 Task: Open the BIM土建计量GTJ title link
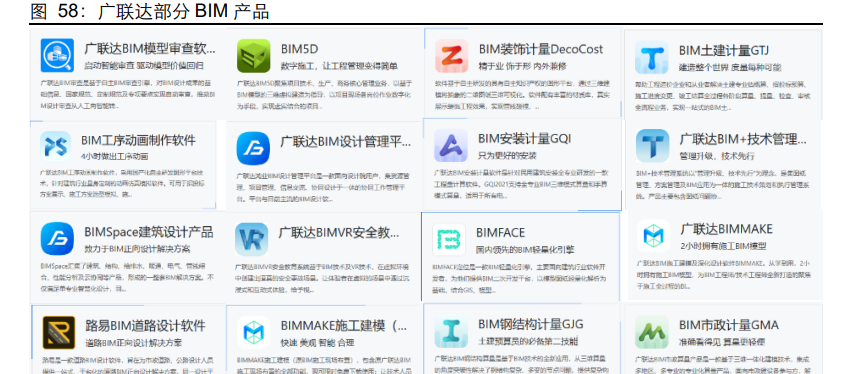tap(724, 51)
